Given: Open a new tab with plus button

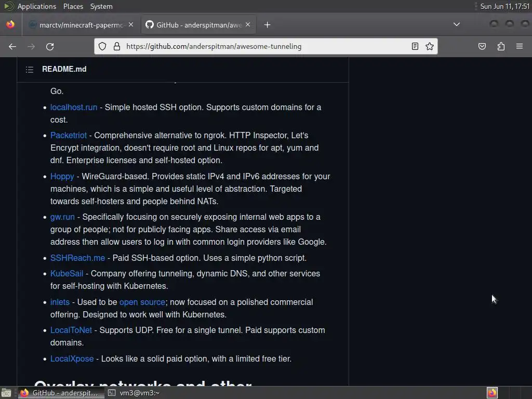Looking at the screenshot, I should [x=268, y=25].
